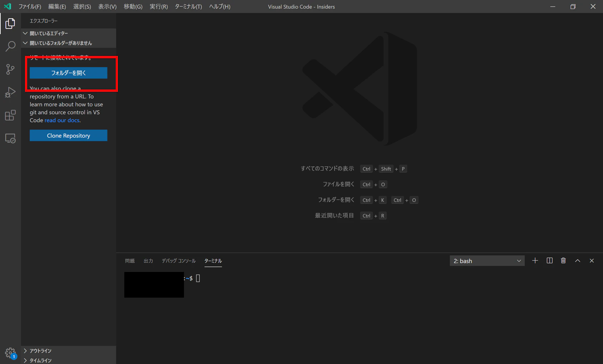Expand the アウトライン section

click(69, 350)
